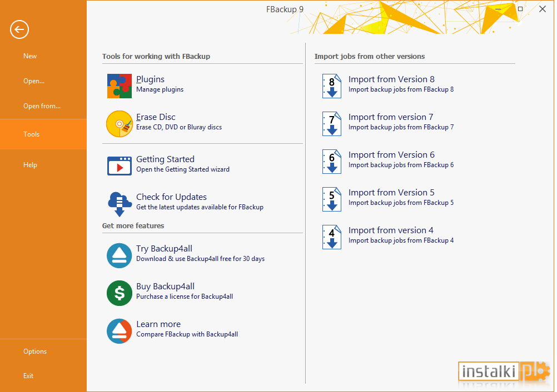
Task: Click the Import from Version 5 document icon
Action: 332,199
